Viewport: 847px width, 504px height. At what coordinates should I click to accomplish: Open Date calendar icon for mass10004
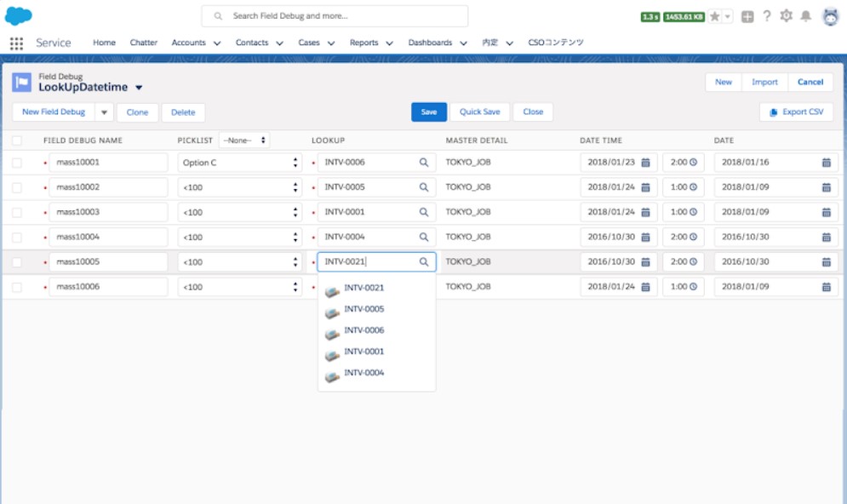pos(826,237)
